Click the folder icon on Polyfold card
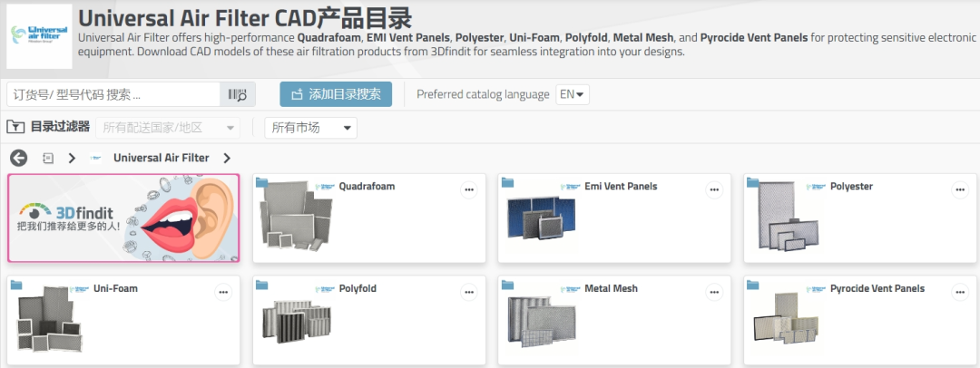Viewport: 980px width, 368px height. point(262,285)
